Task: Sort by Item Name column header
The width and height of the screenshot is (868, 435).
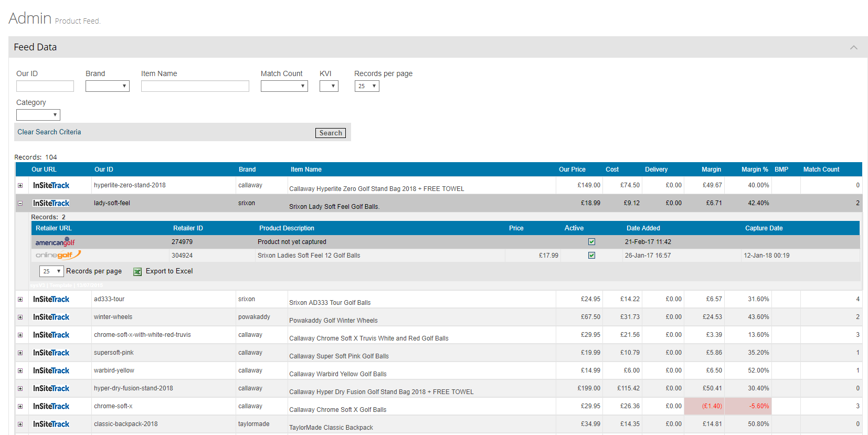Action: (306, 169)
